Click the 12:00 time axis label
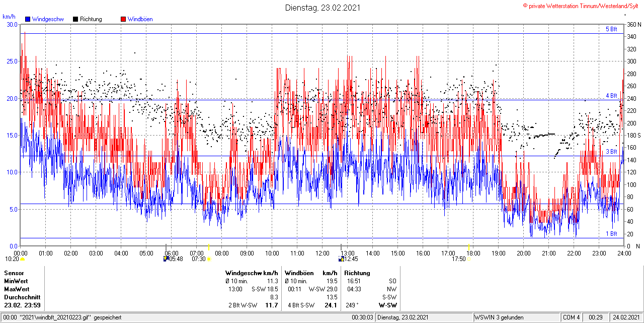644x323 pixels. coord(322,253)
